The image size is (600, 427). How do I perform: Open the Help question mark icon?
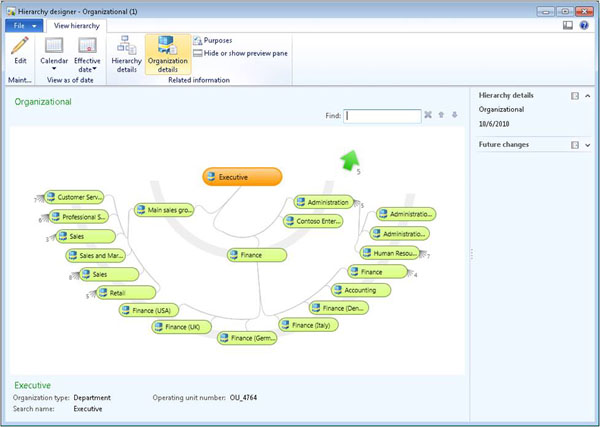click(584, 24)
